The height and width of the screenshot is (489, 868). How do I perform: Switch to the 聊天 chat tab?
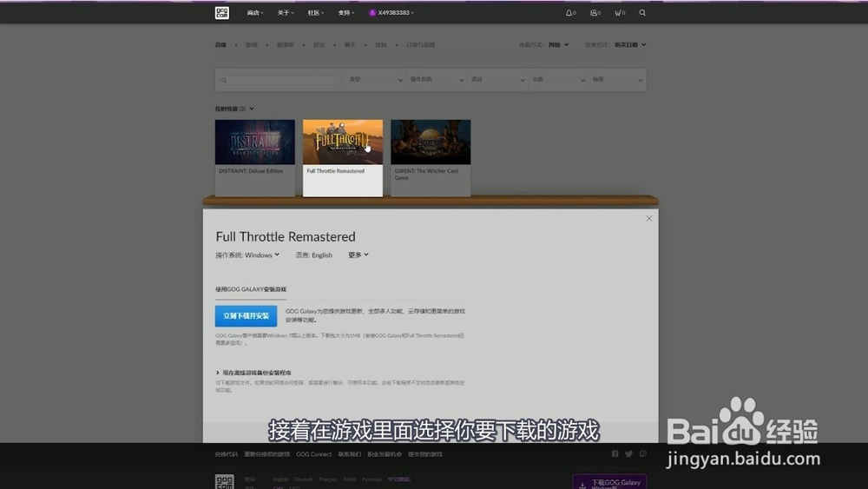(350, 45)
